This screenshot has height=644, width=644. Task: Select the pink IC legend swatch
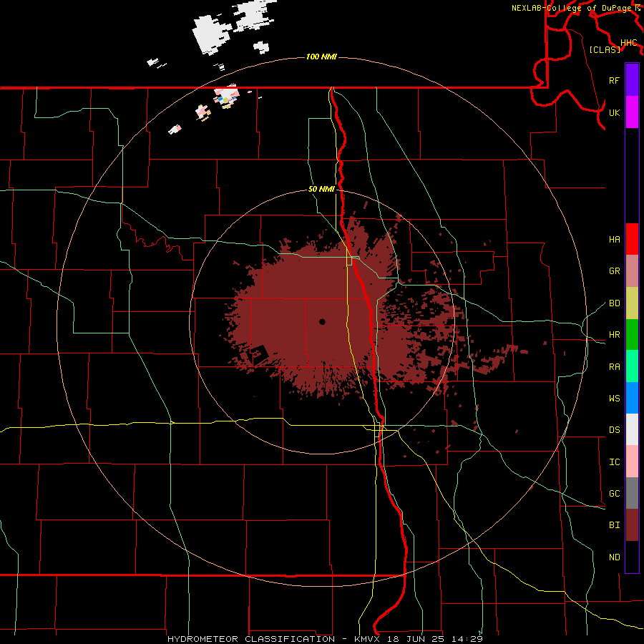coord(632,462)
